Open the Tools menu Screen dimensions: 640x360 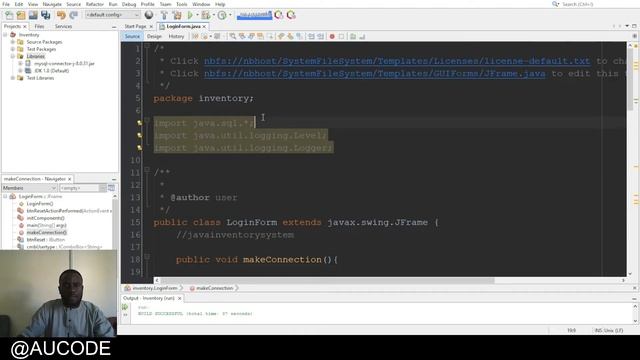pyautogui.click(x=182, y=4)
